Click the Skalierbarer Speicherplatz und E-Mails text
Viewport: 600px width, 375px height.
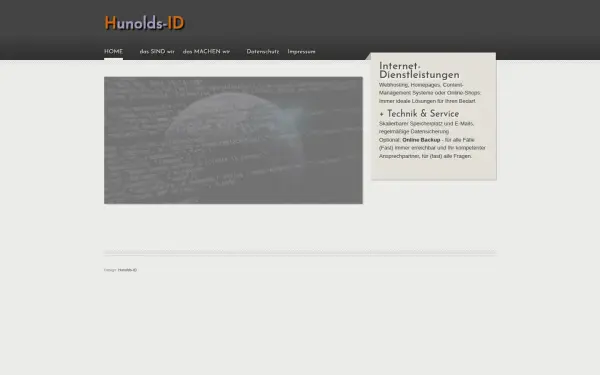pyautogui.click(x=426, y=124)
